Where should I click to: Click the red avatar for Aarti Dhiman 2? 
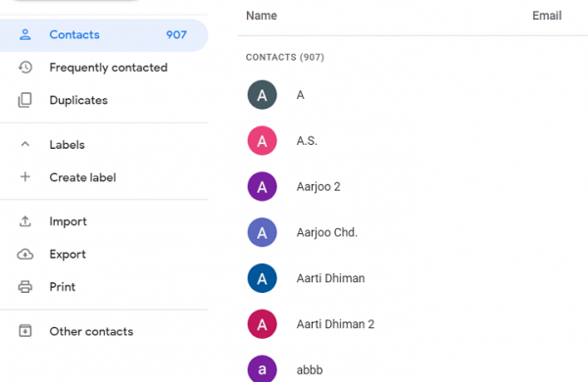pos(262,324)
